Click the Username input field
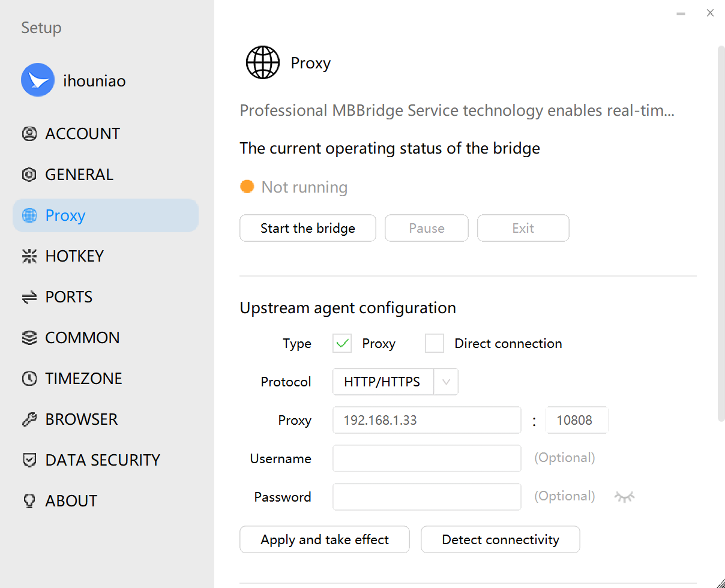725x588 pixels. click(426, 458)
